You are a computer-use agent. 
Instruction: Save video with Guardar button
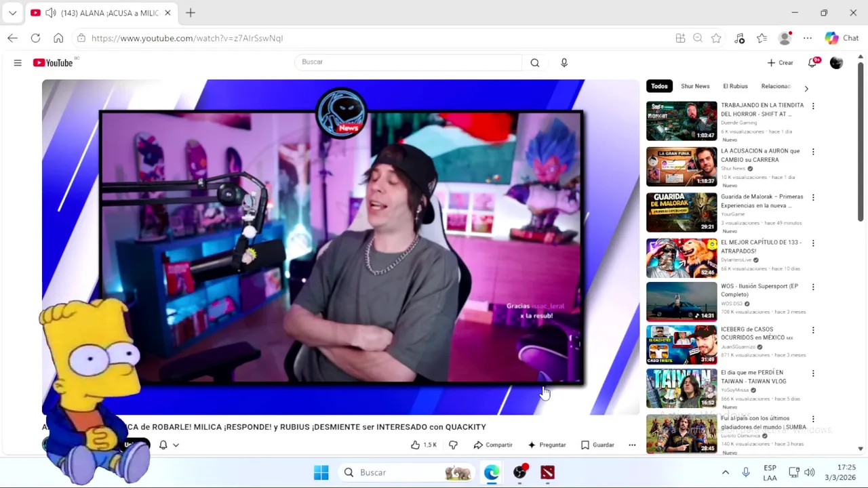click(x=597, y=445)
